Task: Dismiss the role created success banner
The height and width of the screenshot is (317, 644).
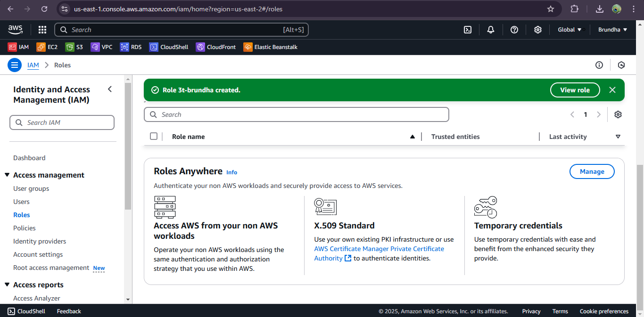Action: (x=612, y=90)
